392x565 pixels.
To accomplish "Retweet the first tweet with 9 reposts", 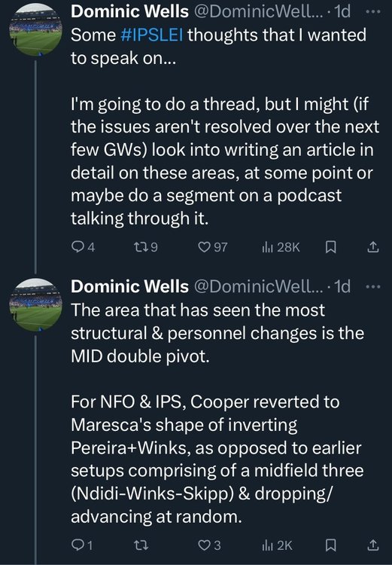I will coord(145,247).
